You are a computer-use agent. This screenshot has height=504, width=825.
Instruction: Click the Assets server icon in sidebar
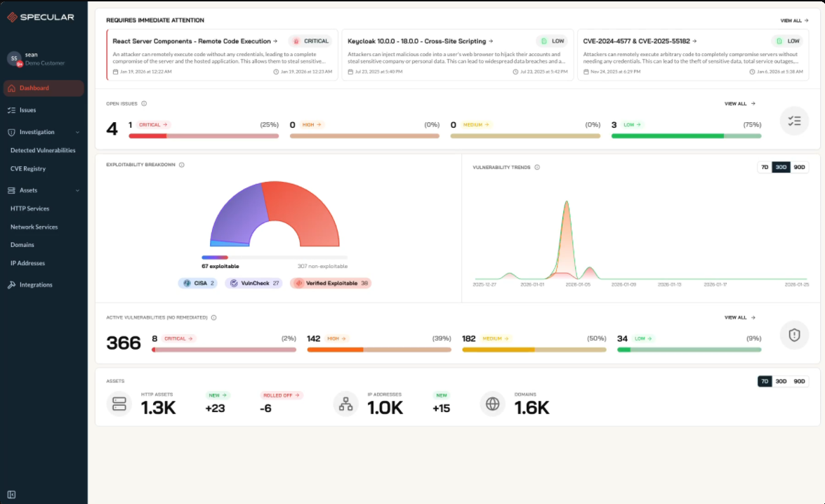click(x=11, y=190)
